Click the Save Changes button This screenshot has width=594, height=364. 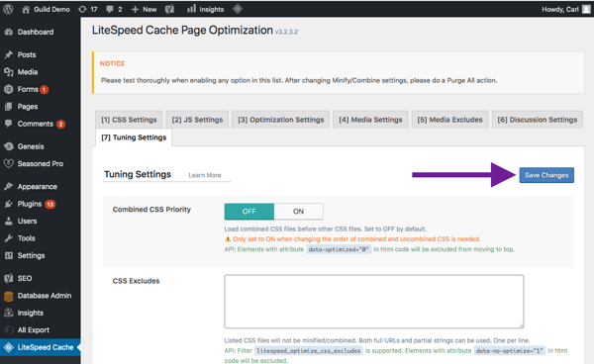click(546, 175)
